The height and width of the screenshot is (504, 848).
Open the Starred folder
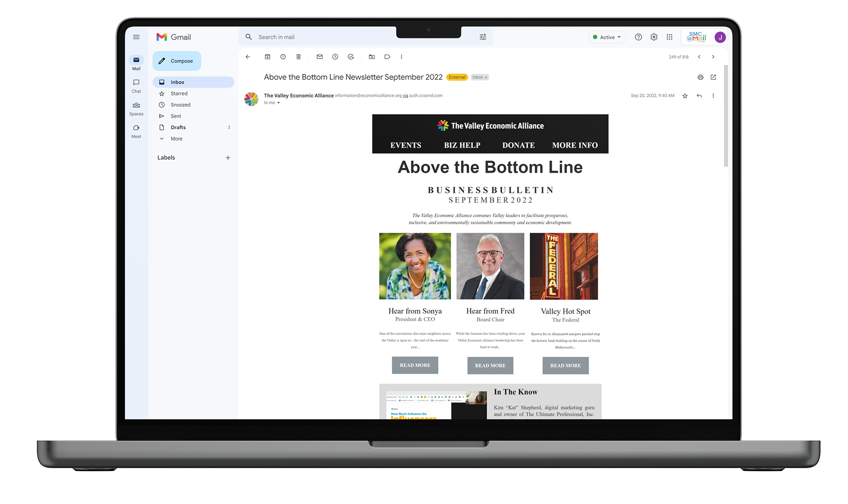[x=193, y=94]
